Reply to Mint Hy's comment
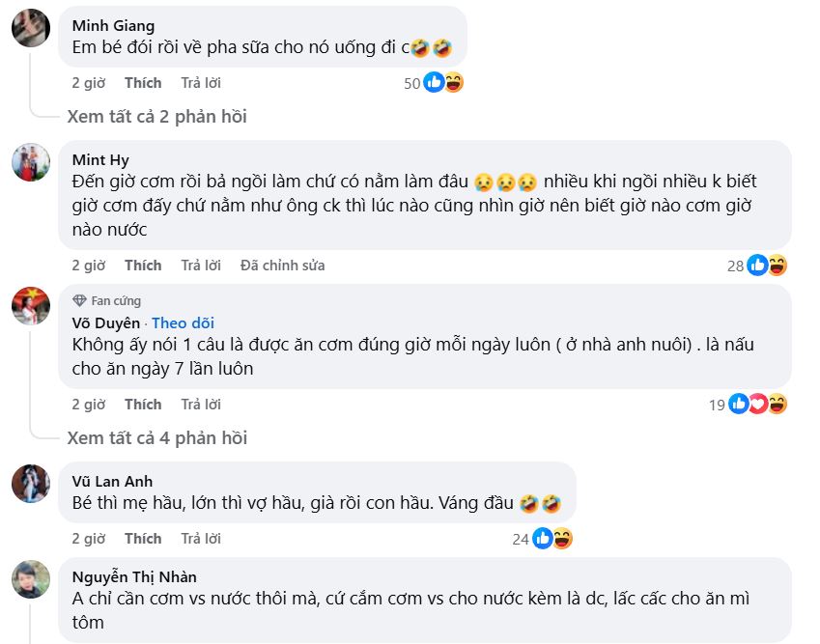Viewport: 820px width, 644px height. [201, 266]
